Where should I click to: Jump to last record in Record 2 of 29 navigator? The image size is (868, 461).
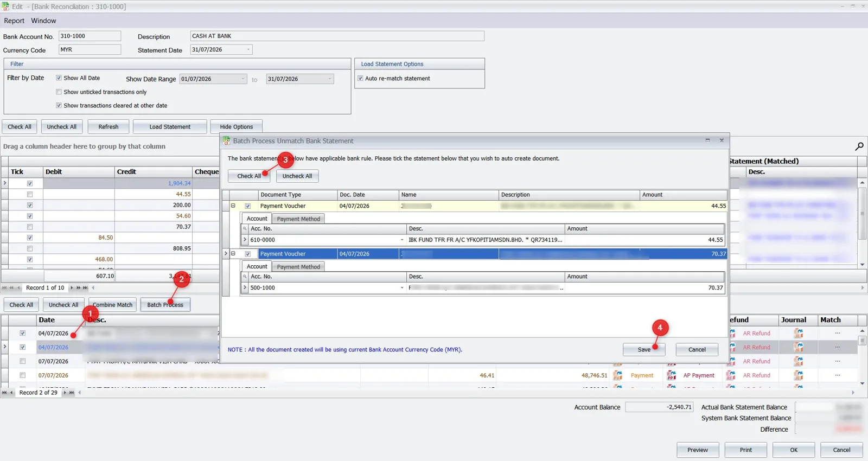tap(72, 393)
